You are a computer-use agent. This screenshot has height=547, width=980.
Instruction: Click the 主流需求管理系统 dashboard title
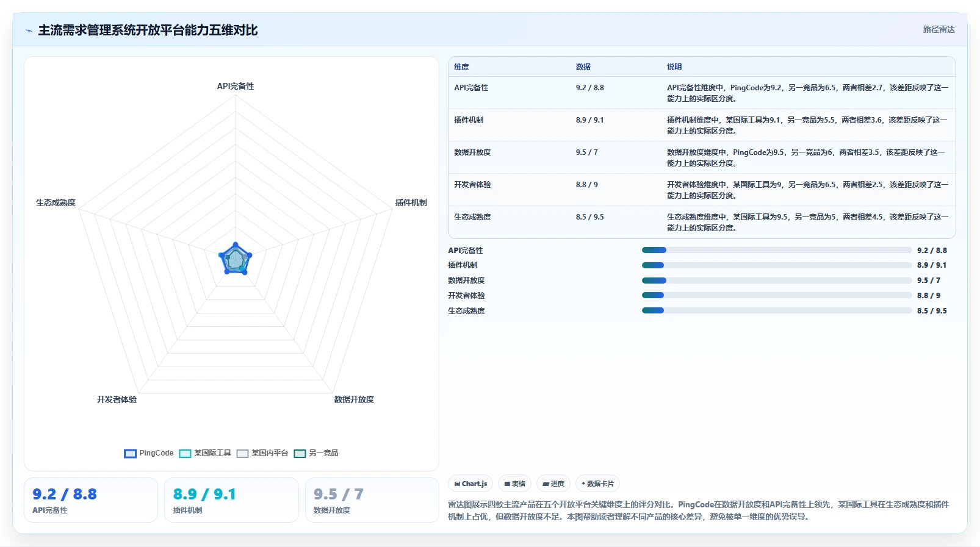point(148,30)
